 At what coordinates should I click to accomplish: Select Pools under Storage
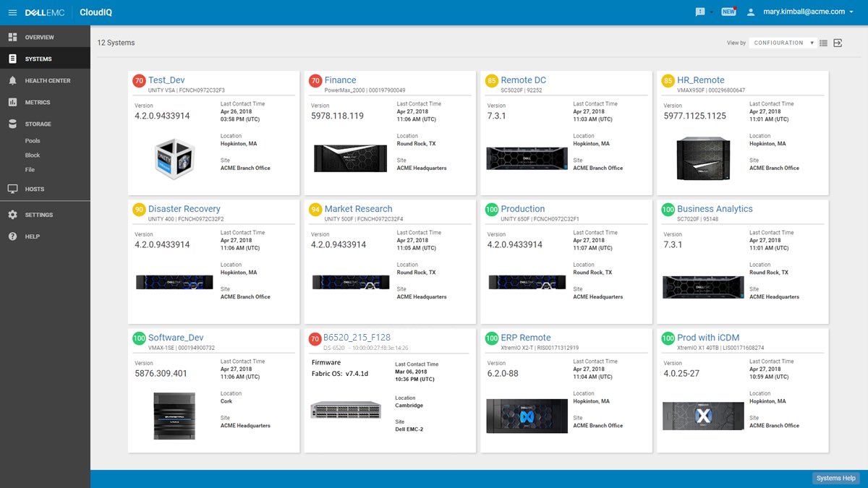[33, 141]
